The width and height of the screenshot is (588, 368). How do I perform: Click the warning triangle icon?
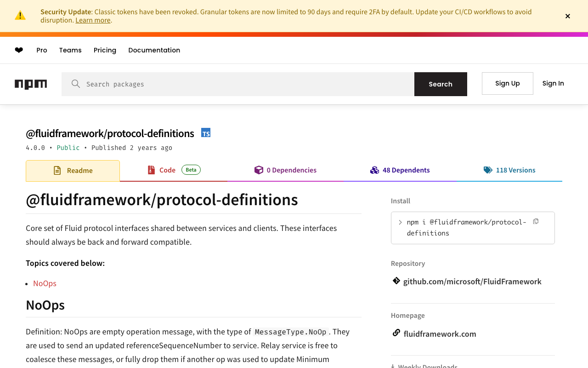click(20, 16)
